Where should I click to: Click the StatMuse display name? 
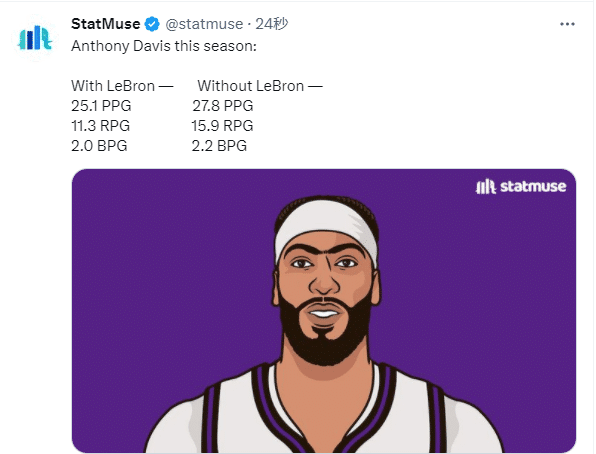pos(105,24)
